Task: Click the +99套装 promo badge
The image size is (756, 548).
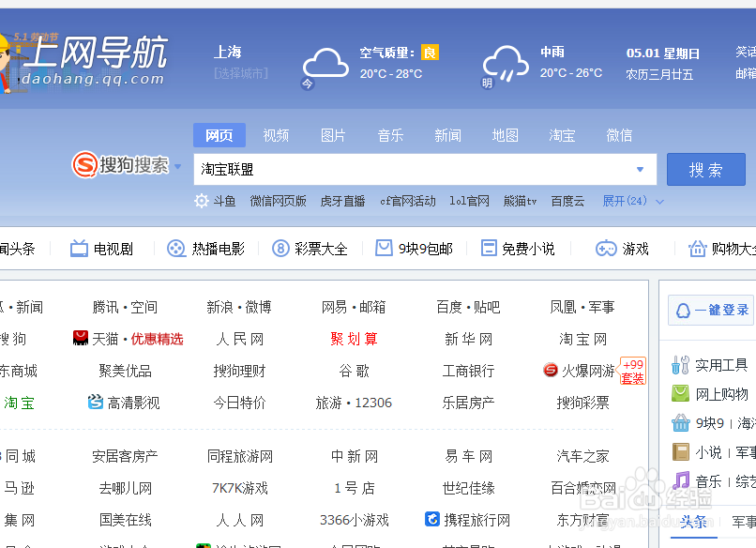Action: (632, 371)
